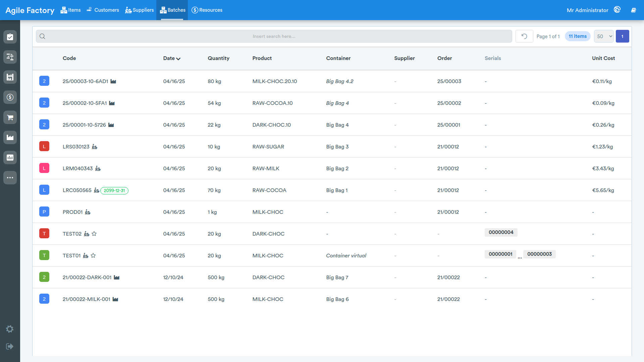Open the settings gear icon
The image size is (644, 362).
[10, 329]
